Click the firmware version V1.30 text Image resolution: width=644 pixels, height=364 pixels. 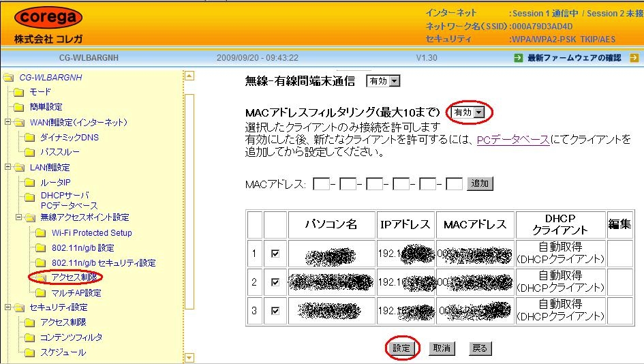pos(427,58)
